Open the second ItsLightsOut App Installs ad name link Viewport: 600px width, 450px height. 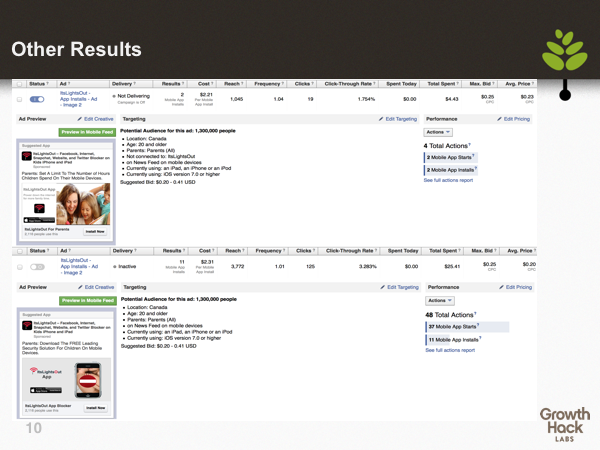pyautogui.click(x=79, y=266)
